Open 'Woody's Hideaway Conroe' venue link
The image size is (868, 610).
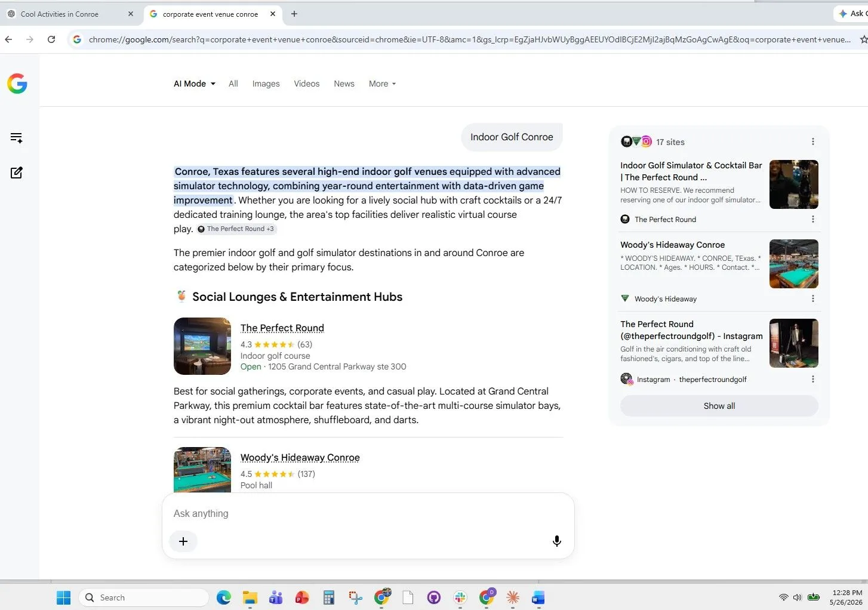[300, 457]
